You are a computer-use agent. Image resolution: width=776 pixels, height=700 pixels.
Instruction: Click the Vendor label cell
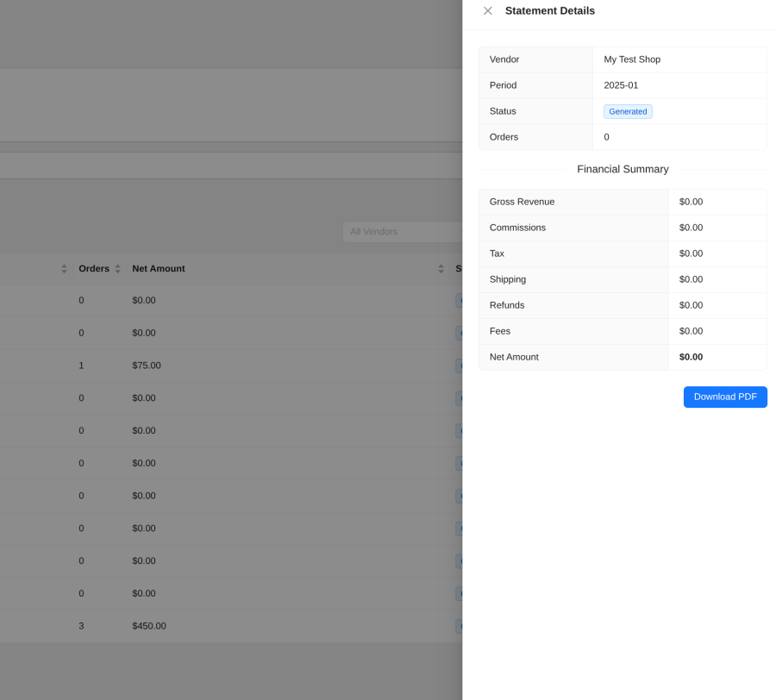click(535, 59)
